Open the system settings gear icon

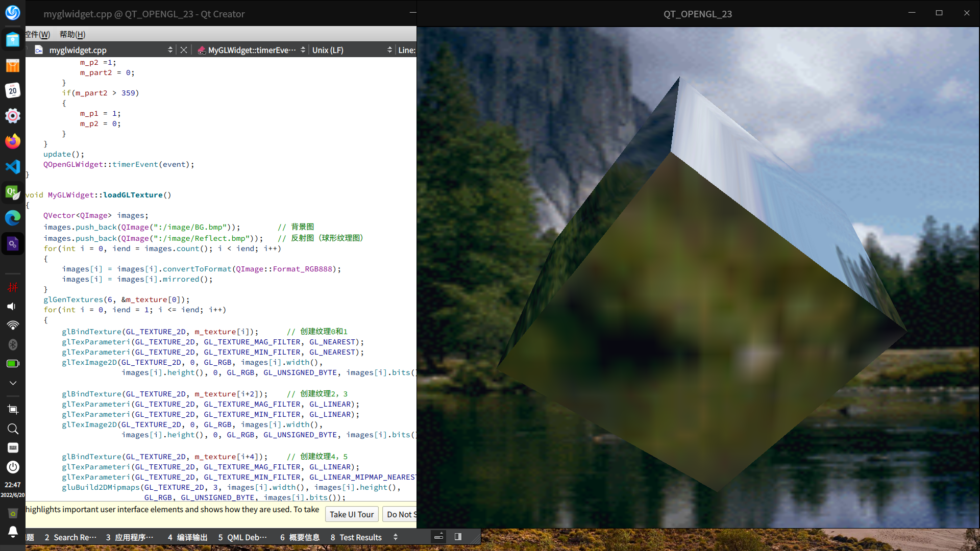(x=12, y=116)
